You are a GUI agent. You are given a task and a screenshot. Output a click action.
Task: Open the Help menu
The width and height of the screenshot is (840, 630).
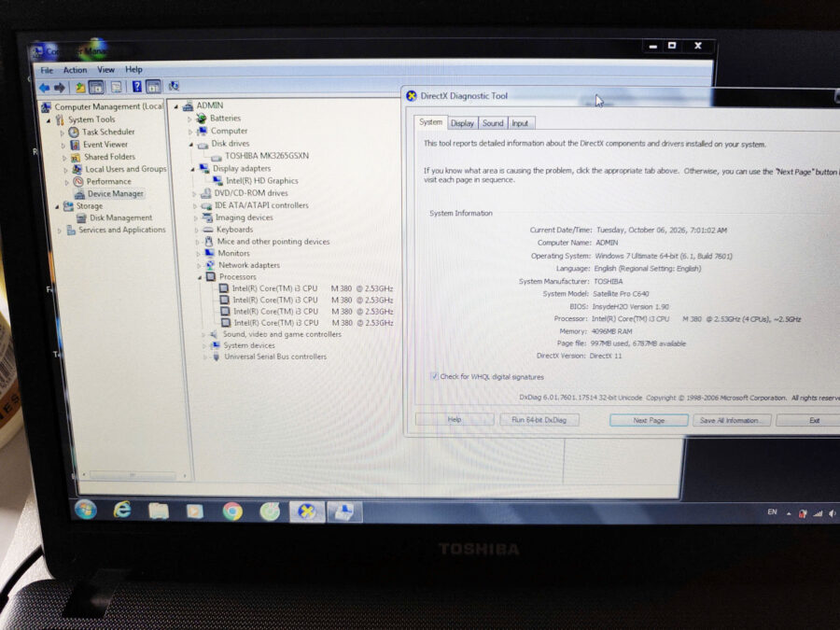[133, 69]
